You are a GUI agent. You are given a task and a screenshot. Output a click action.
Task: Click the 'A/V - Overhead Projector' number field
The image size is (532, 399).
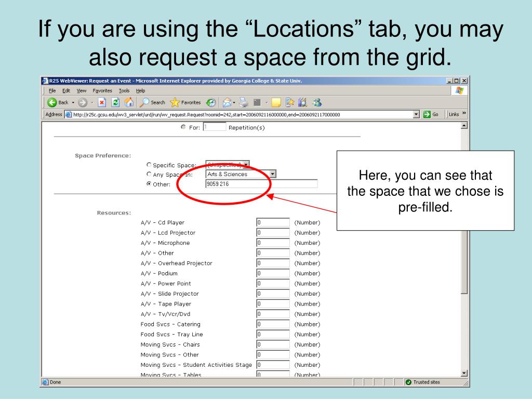click(x=273, y=263)
